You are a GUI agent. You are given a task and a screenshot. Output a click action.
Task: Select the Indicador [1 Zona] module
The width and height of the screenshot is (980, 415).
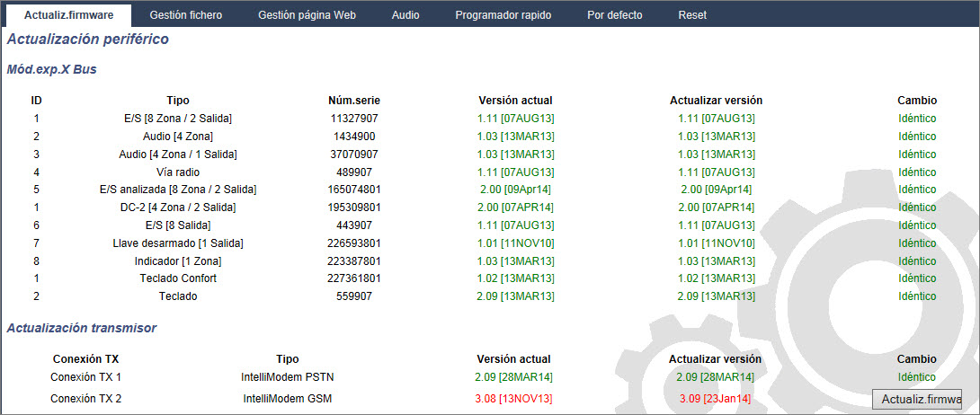point(178,260)
